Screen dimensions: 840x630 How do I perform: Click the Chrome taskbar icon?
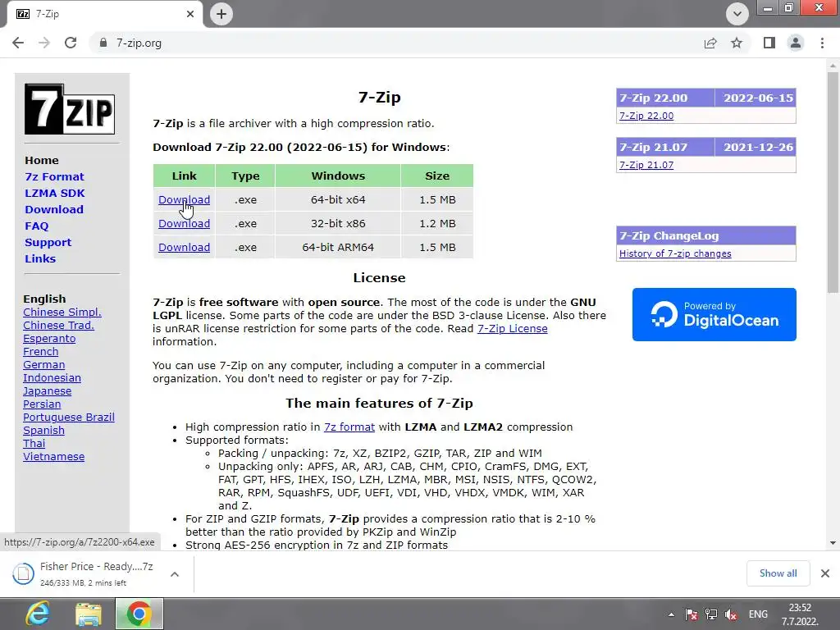click(x=139, y=614)
